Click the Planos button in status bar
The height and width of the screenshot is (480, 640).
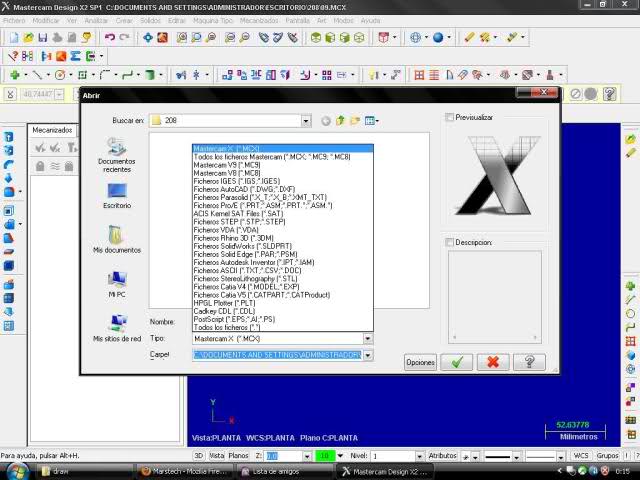(238, 456)
